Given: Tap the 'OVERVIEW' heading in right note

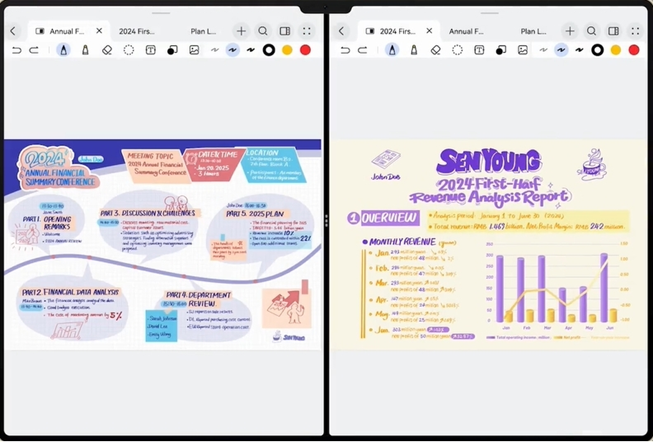Looking at the screenshot, I should [x=389, y=218].
